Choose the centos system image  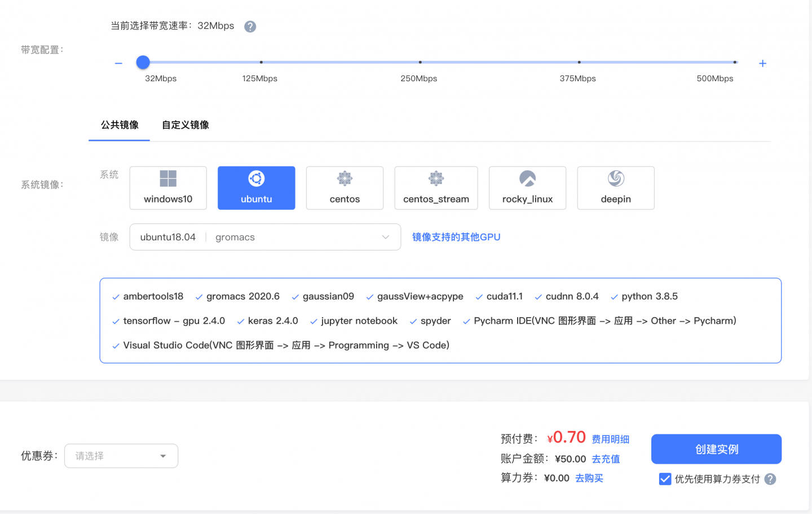coord(345,188)
